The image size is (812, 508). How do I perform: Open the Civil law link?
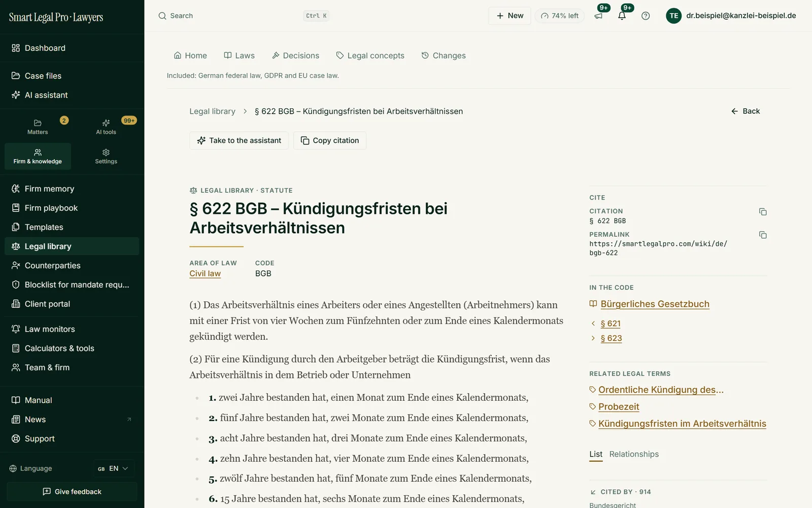[205, 273]
